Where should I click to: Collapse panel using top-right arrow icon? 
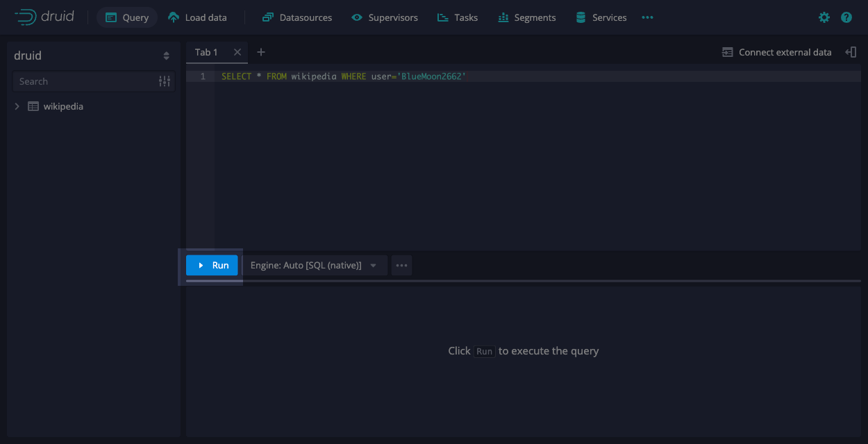pos(851,52)
